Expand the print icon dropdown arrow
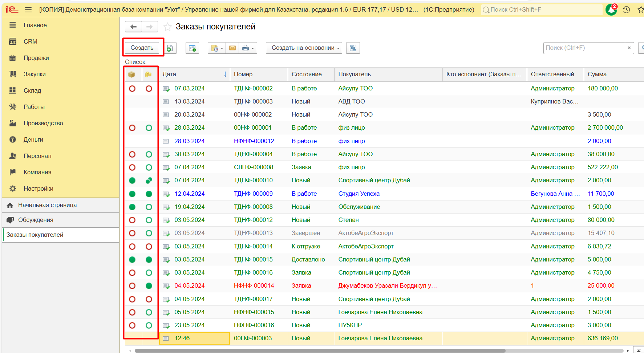 [252, 48]
